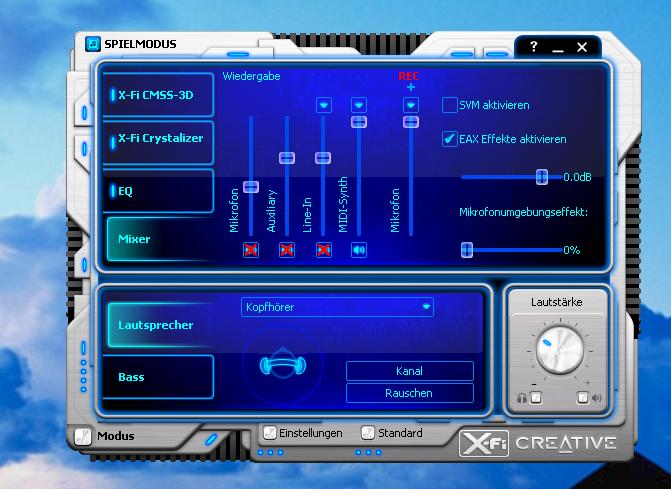Image resolution: width=671 pixels, height=489 pixels.
Task: Expand the MIDI-Synth channel options arrow
Action: point(359,105)
